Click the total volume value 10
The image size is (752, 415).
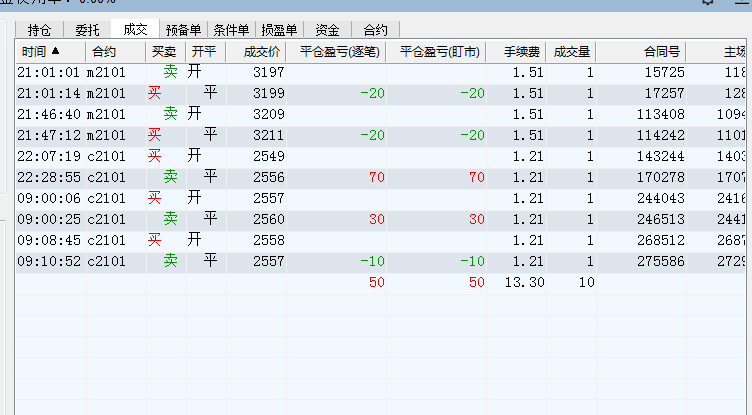coord(587,283)
